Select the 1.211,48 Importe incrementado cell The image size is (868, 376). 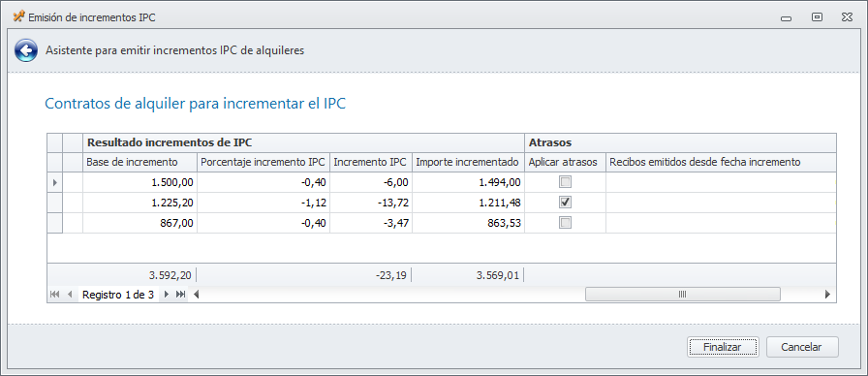(468, 203)
